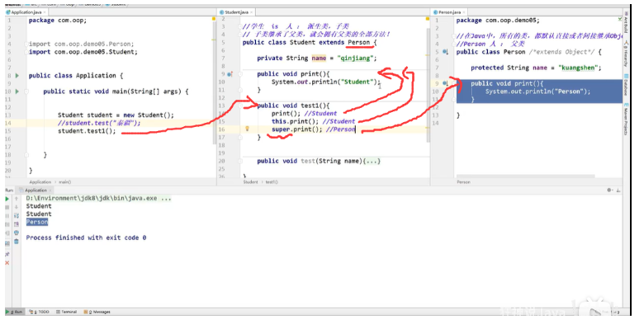The width and height of the screenshot is (644, 324).
Task: Click the lightbulb intention icon
Action: coord(247,129)
